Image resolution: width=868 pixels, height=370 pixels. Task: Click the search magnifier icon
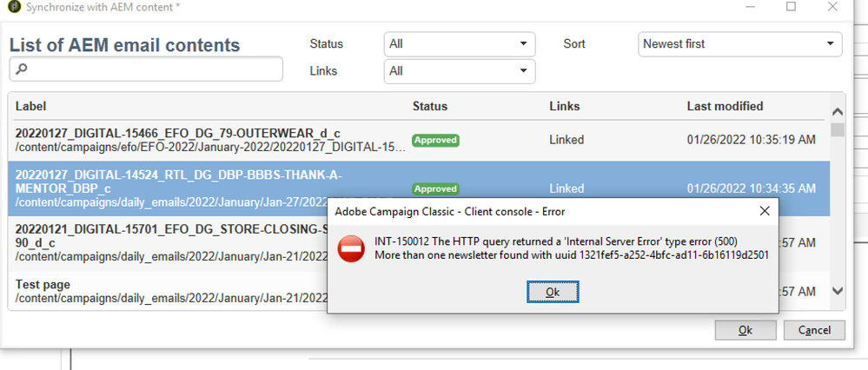[x=23, y=69]
